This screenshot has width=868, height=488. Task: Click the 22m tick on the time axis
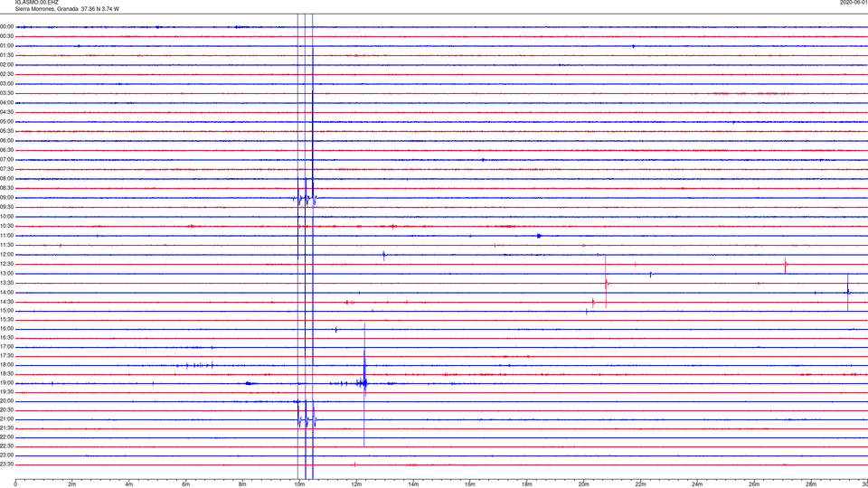click(x=640, y=484)
